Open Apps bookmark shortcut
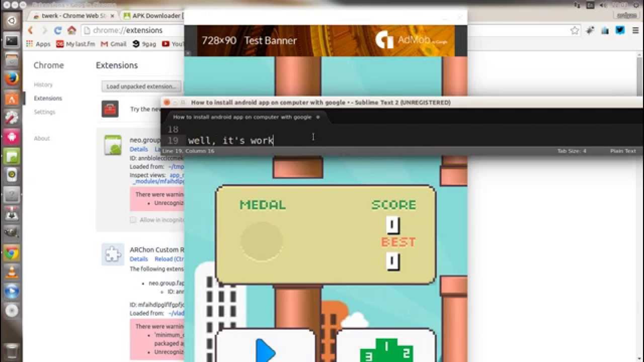644x362 pixels. coord(38,44)
